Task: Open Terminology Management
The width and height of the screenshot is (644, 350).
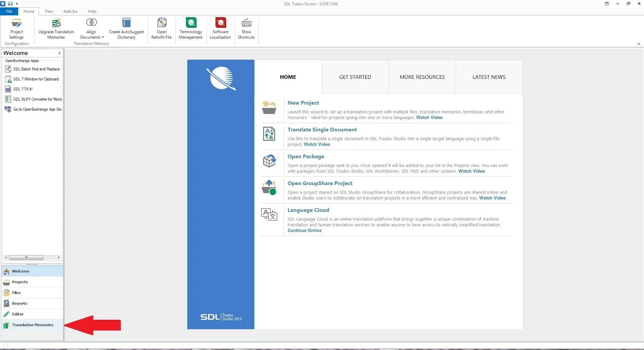Action: [x=191, y=29]
